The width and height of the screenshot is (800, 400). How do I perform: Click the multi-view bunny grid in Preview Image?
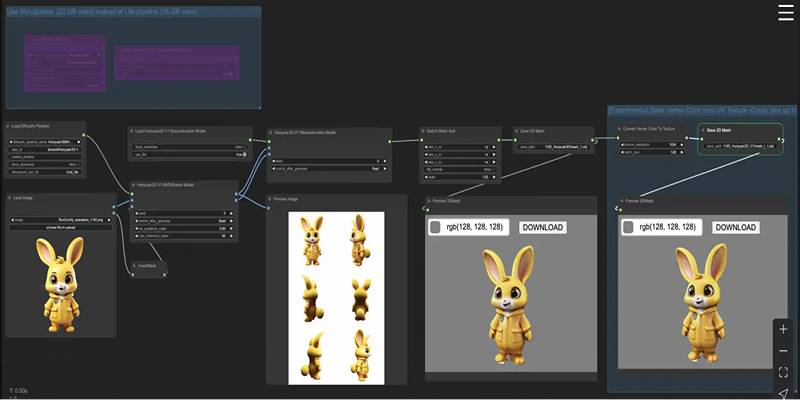coord(336,298)
